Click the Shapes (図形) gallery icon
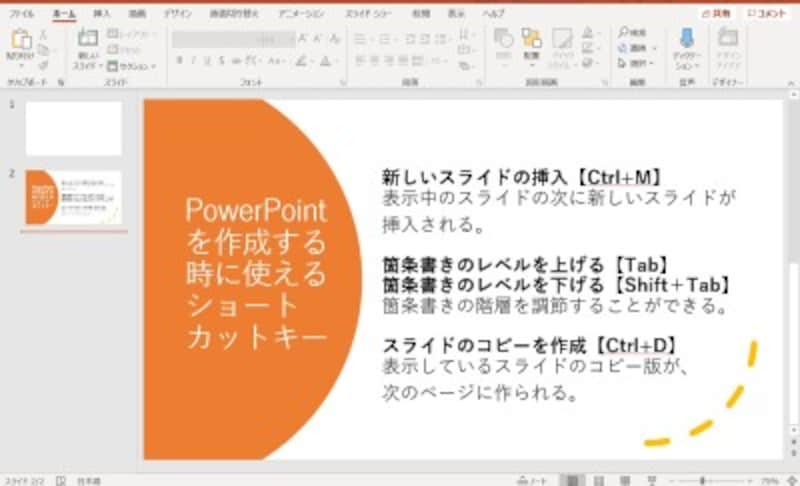The height and width of the screenshot is (486, 800). [x=504, y=40]
